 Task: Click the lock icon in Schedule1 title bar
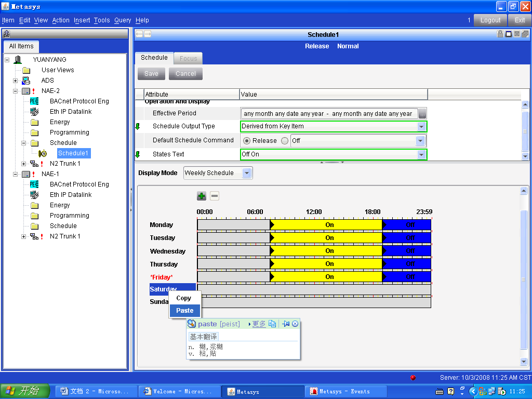[x=500, y=34]
